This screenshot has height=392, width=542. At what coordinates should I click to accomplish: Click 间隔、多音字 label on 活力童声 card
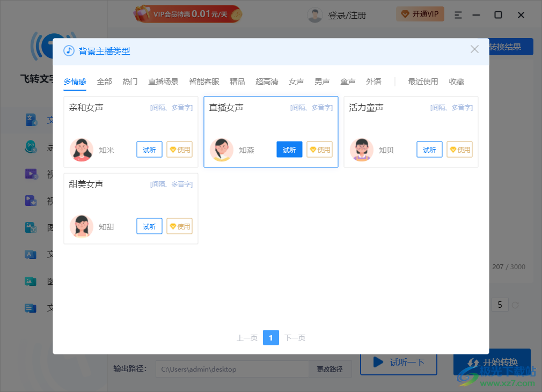(451, 108)
